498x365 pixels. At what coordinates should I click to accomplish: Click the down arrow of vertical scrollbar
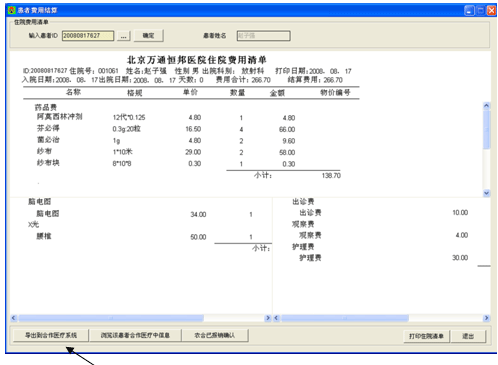click(486, 193)
